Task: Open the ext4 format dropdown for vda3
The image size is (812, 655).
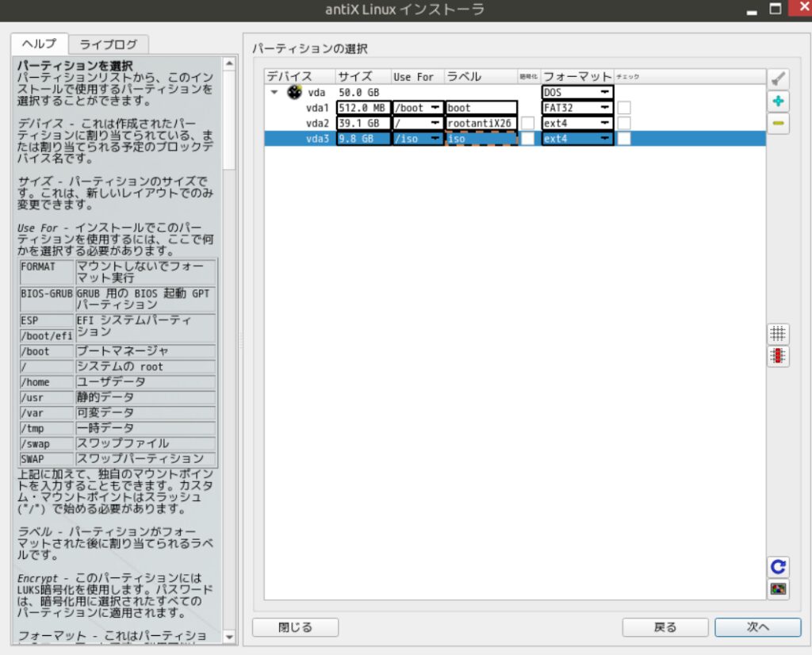Action: coord(577,139)
